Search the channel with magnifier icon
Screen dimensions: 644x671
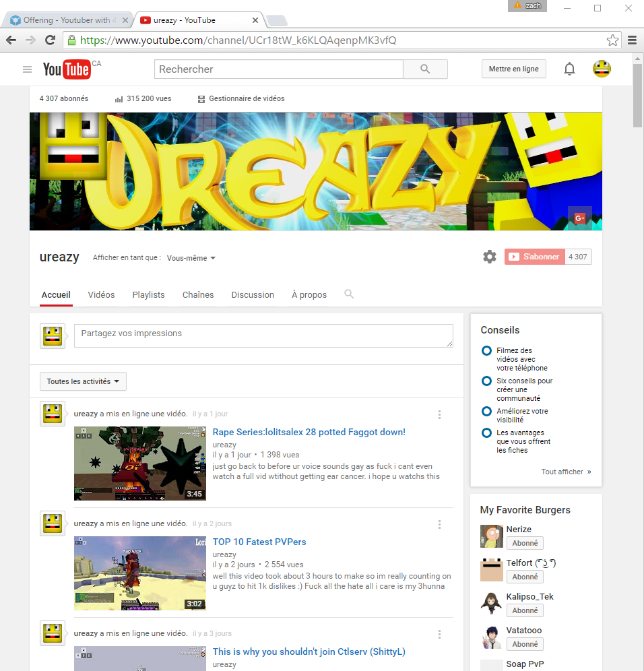tap(349, 294)
